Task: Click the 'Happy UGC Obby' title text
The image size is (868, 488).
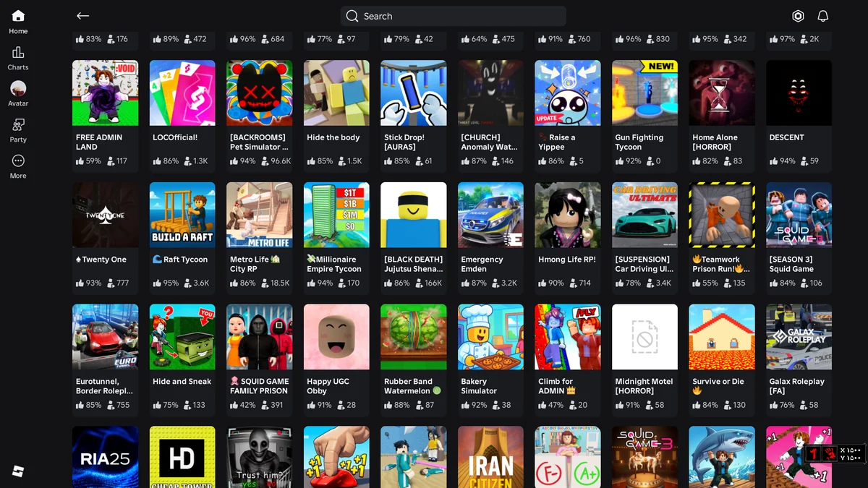Action: [328, 386]
